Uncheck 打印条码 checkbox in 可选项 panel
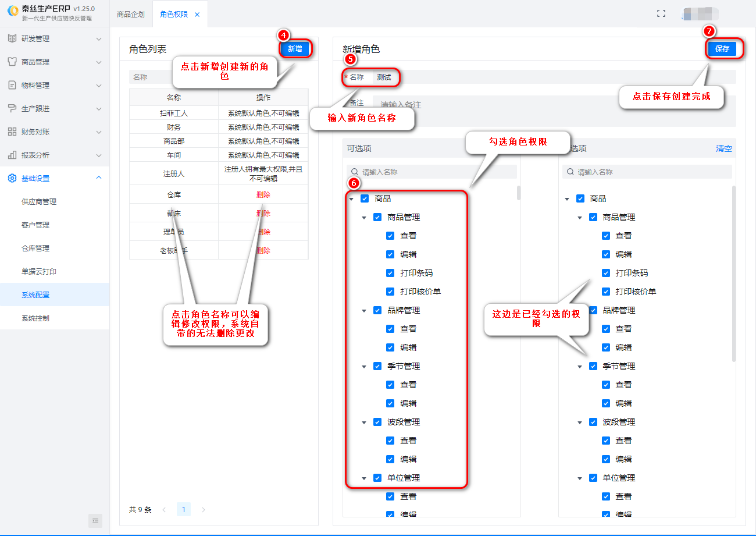The image size is (756, 536). [390, 273]
